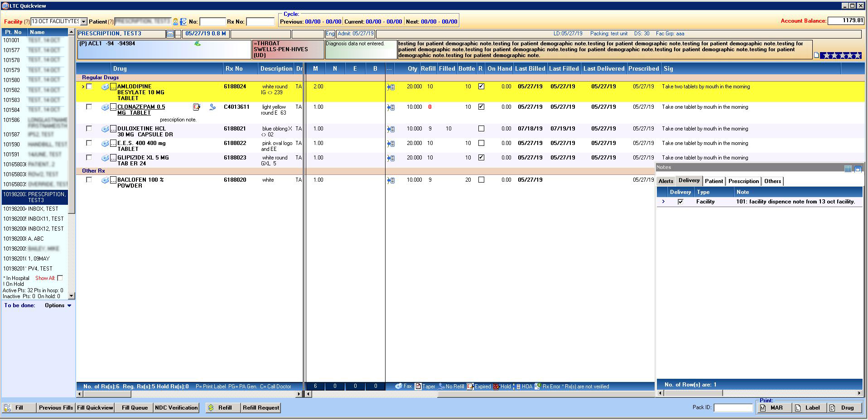Click the envelope icon beside the patient name
The height and width of the screenshot is (420, 868).
pos(170,34)
